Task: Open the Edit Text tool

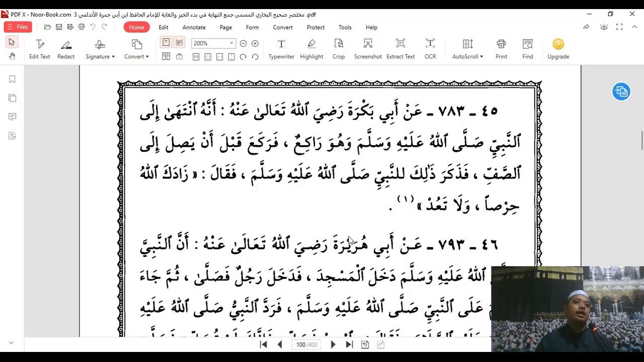Action: pyautogui.click(x=40, y=49)
